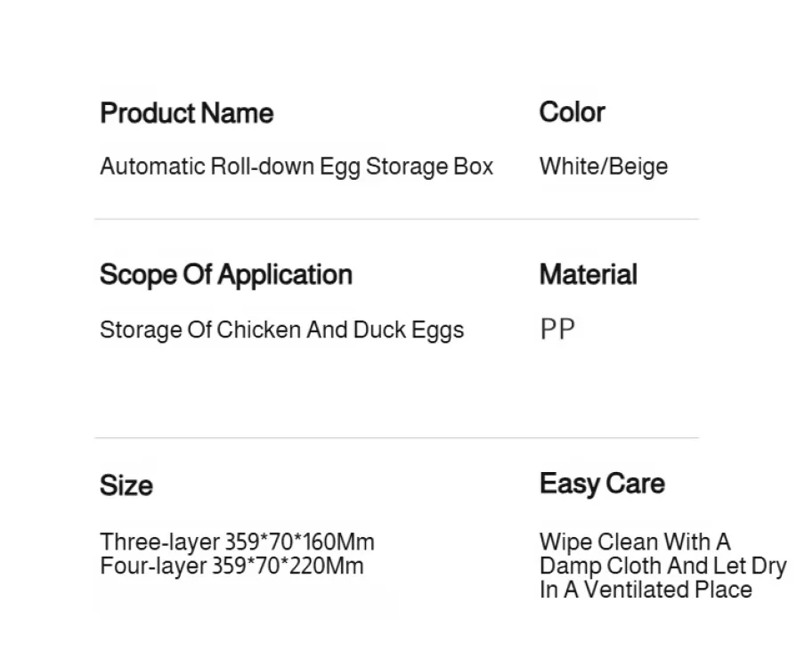This screenshot has width=812, height=668.
Task: Click the word "White" under Color
Action: tap(569, 167)
